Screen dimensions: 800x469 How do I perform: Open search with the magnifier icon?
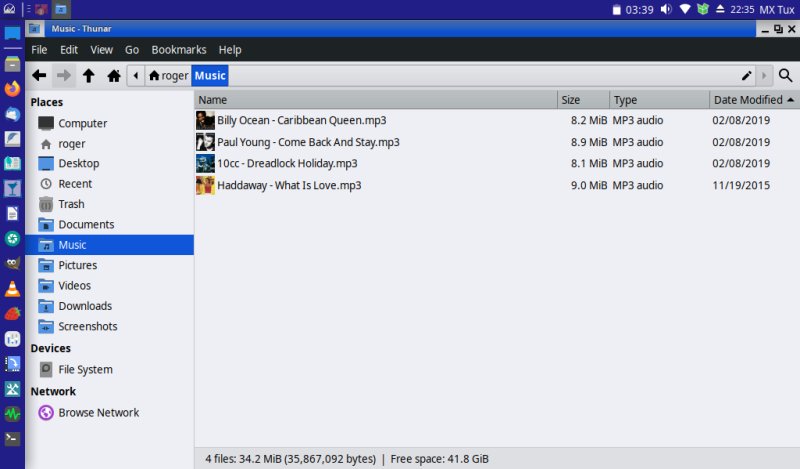tap(786, 76)
